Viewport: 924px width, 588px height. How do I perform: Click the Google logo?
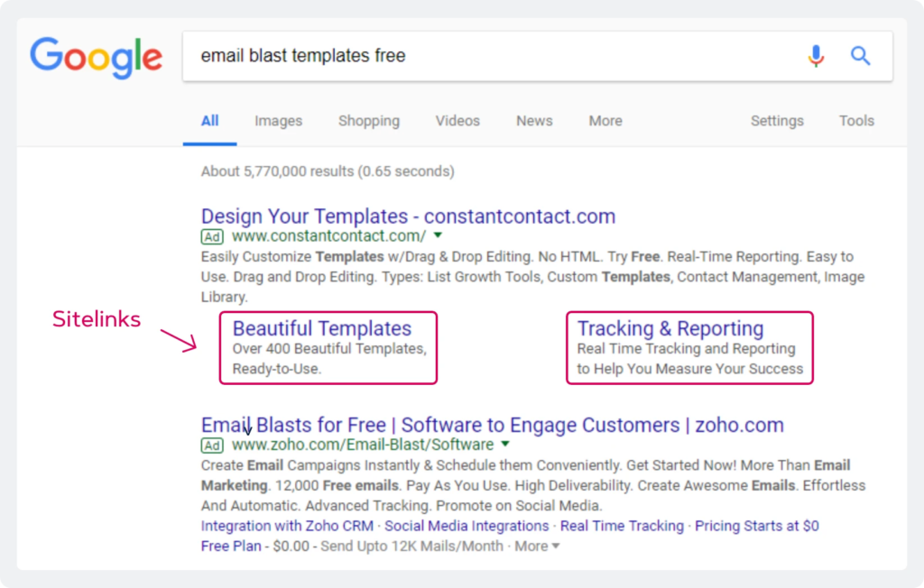click(x=96, y=56)
